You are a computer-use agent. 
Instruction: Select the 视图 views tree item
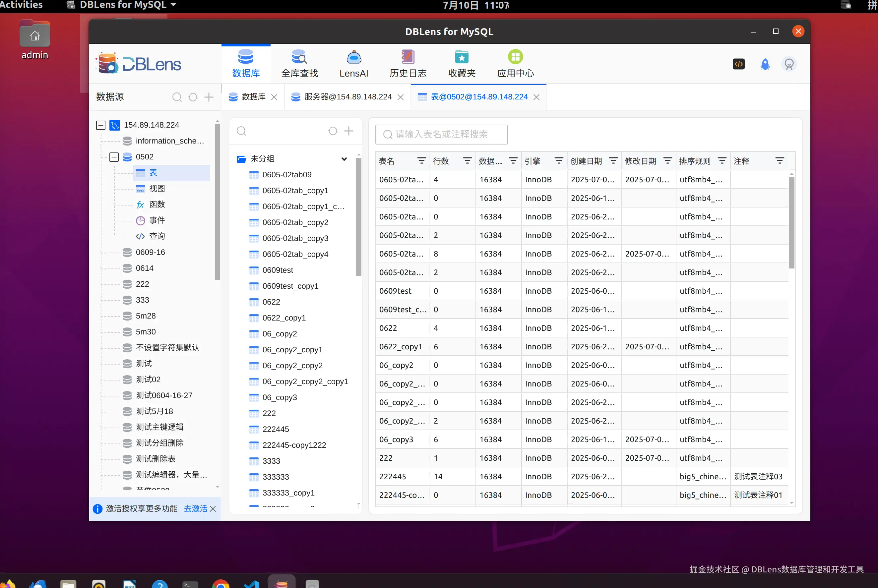point(157,189)
